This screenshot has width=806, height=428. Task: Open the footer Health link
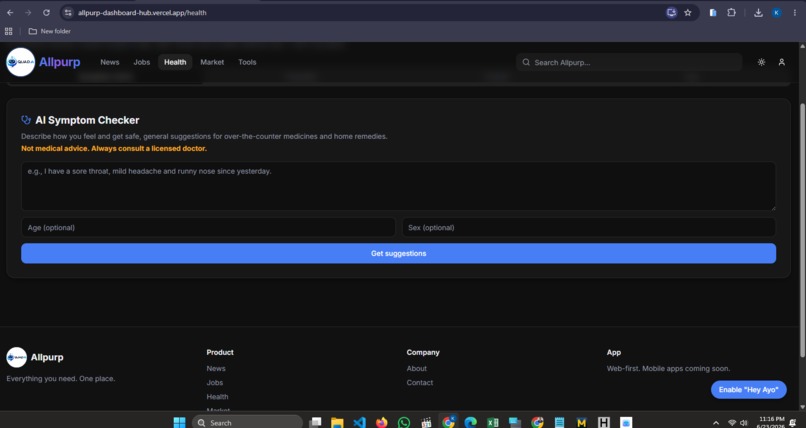tap(217, 397)
